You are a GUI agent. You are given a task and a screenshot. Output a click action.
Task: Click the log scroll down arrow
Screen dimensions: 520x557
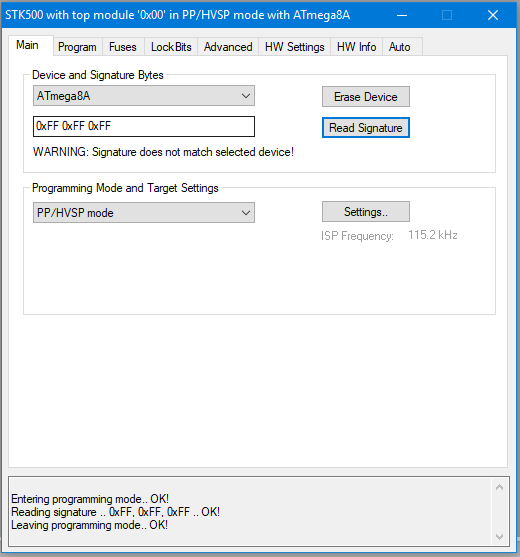point(499,536)
